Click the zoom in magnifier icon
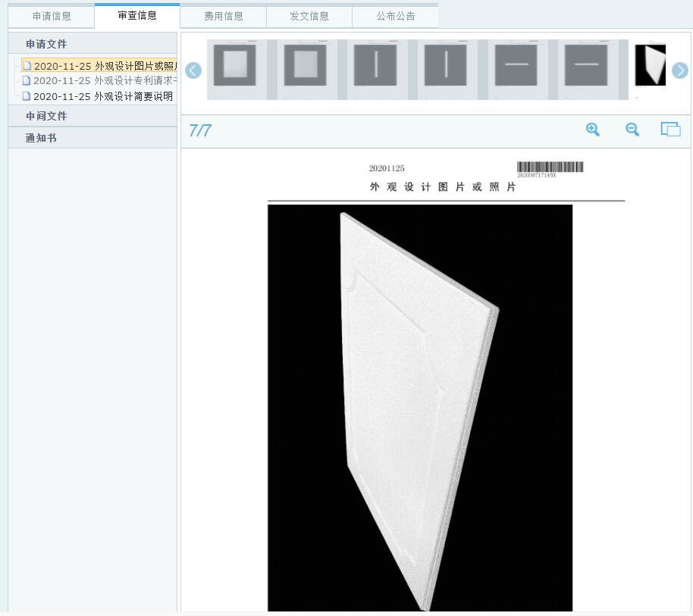 (x=593, y=130)
